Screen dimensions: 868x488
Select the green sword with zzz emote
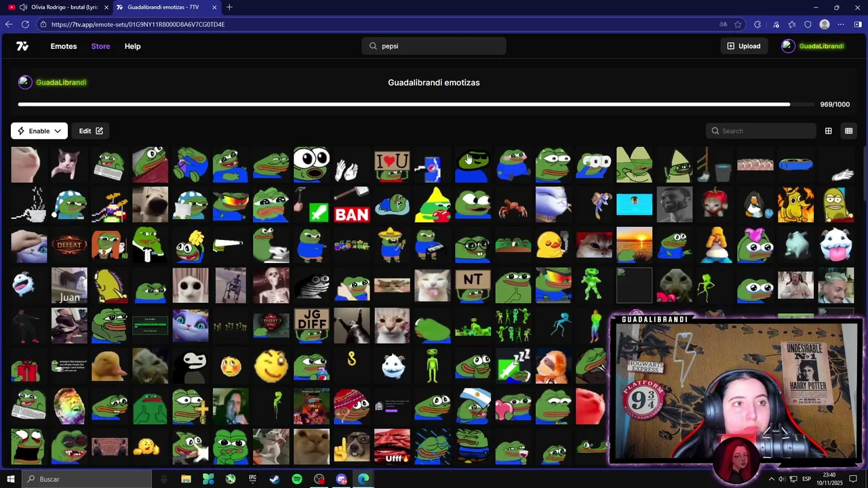pos(513,366)
